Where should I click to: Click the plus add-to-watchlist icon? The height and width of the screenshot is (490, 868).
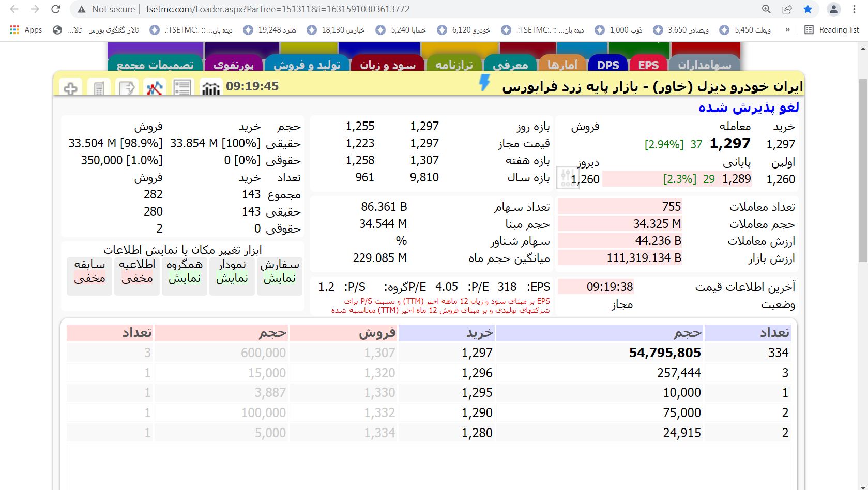(71, 88)
